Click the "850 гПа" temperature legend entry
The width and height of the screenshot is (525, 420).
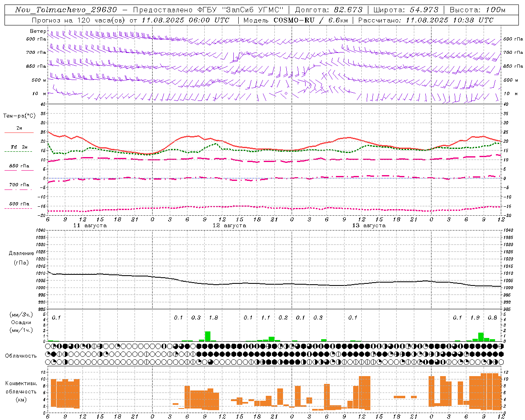coord(19,166)
